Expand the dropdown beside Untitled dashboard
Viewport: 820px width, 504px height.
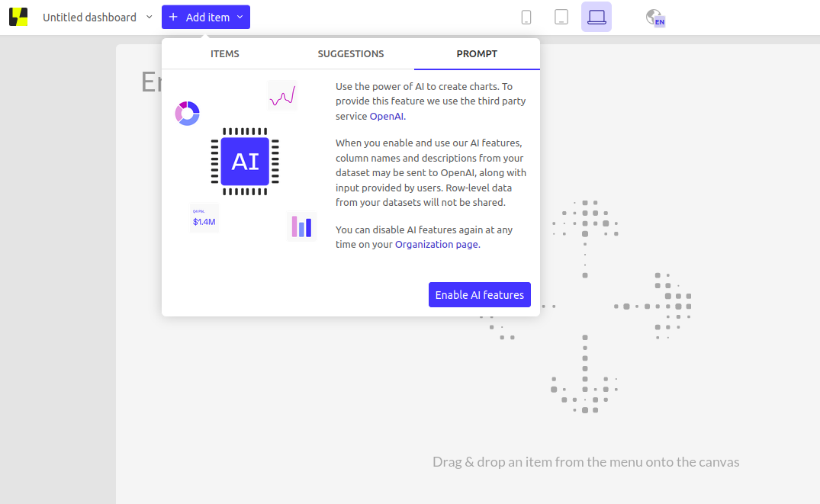point(150,17)
